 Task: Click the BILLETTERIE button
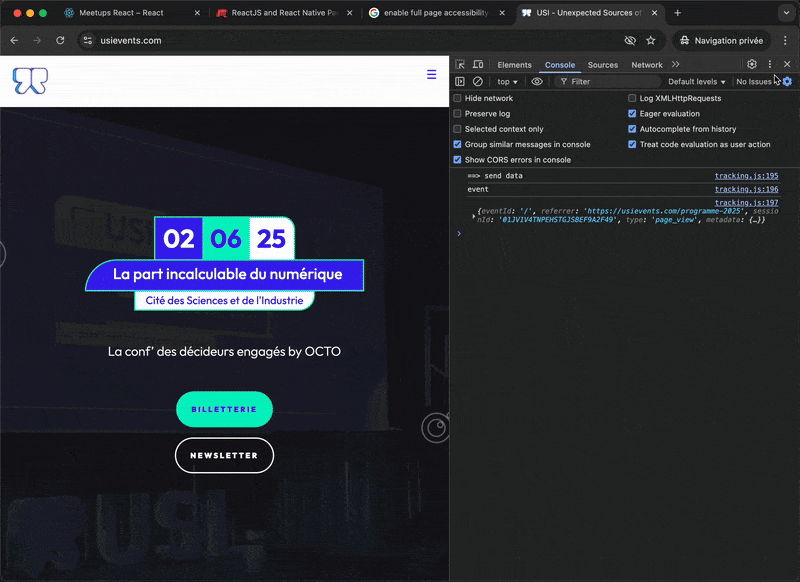[224, 409]
